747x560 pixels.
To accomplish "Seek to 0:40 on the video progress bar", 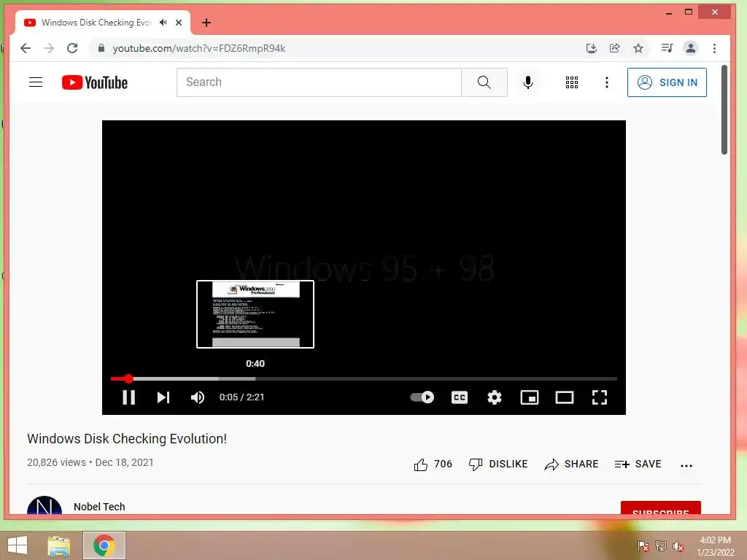I will (255, 378).
